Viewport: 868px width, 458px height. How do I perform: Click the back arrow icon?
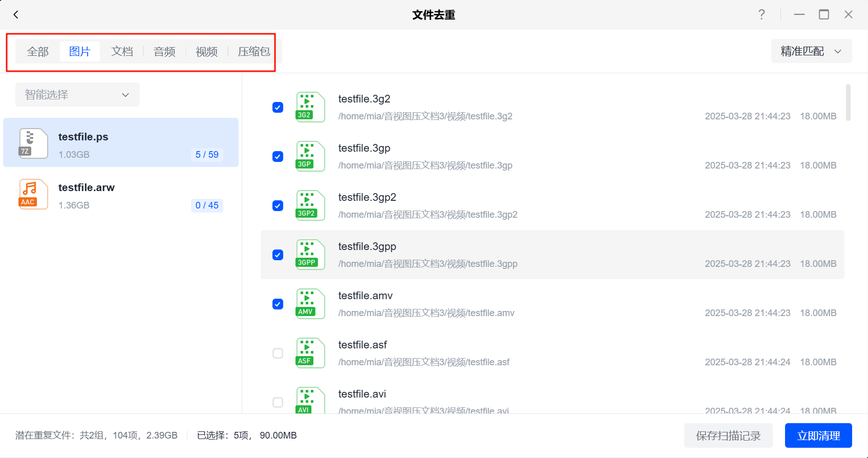pyautogui.click(x=16, y=15)
